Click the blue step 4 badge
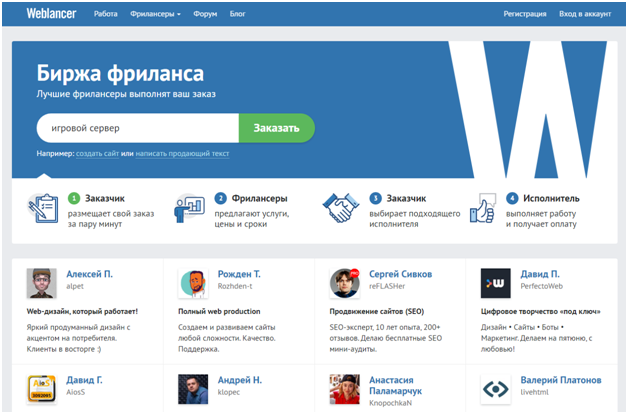Image resolution: width=628 pixels, height=414 pixels. [512, 198]
